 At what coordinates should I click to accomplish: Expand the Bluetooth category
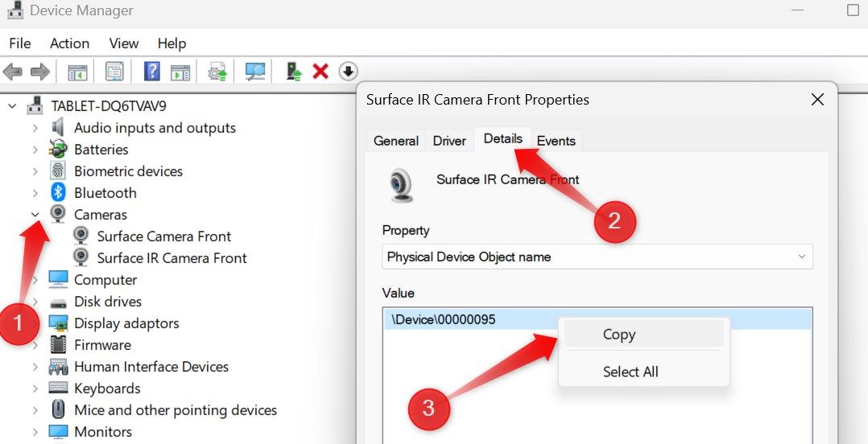point(35,193)
